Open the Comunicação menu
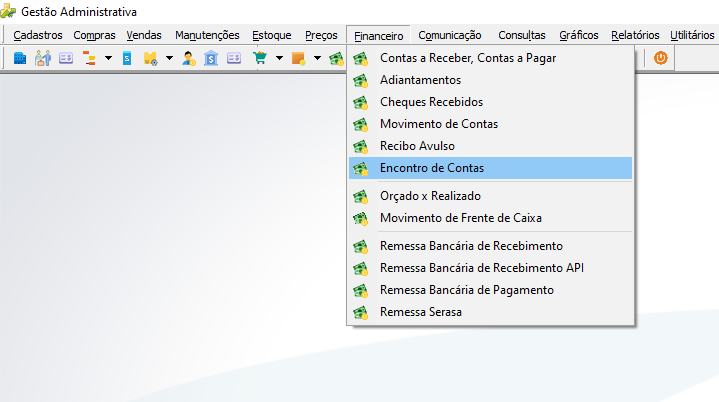Viewport: 719px width, 402px height. click(450, 35)
